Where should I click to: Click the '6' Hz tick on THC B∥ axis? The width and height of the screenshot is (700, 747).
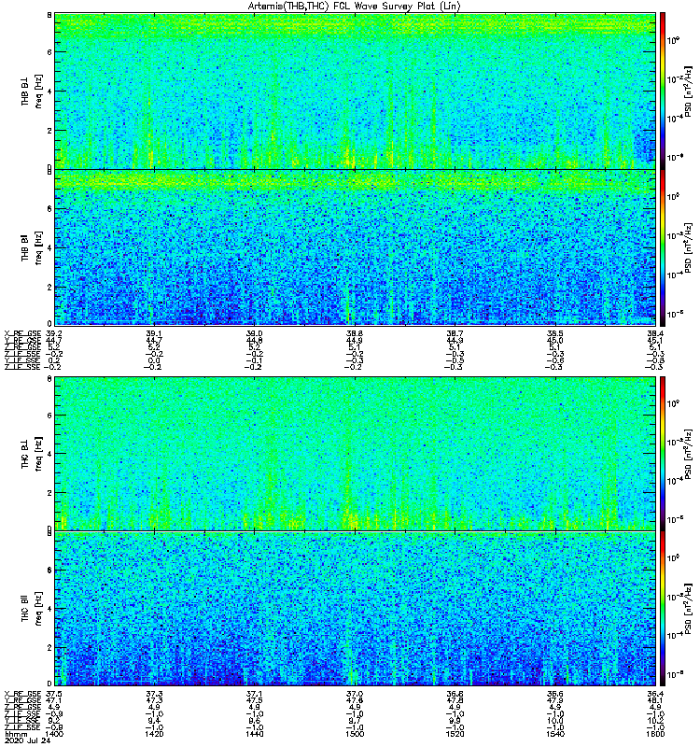(x=49, y=570)
